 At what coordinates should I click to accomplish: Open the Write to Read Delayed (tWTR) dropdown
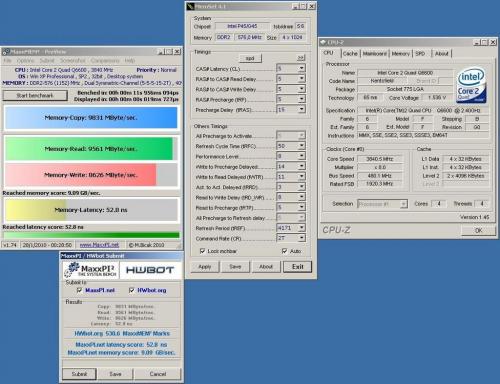tap(301, 176)
